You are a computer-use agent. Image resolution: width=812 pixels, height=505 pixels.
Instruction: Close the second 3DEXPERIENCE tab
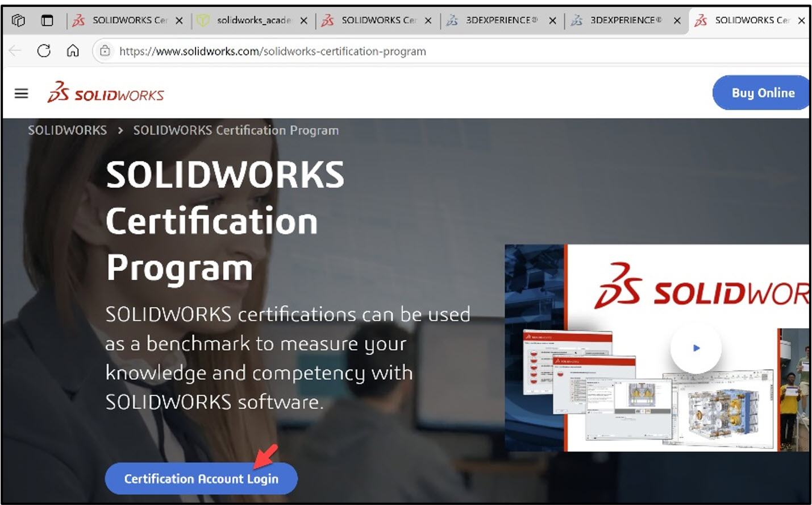pos(677,20)
